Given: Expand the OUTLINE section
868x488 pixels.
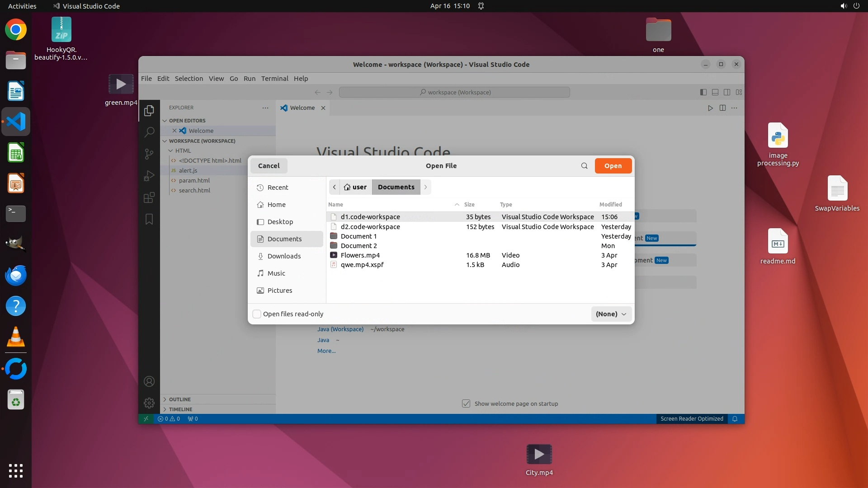Looking at the screenshot, I should click(179, 399).
